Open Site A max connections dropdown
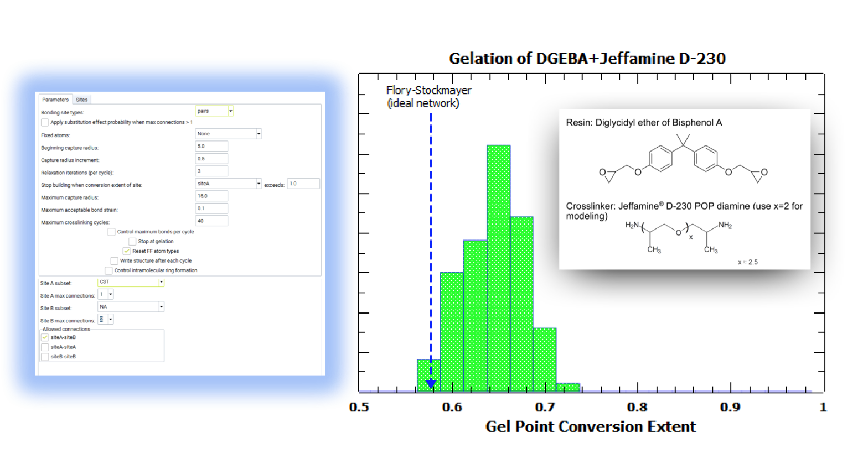868x459 pixels. pyautogui.click(x=111, y=295)
